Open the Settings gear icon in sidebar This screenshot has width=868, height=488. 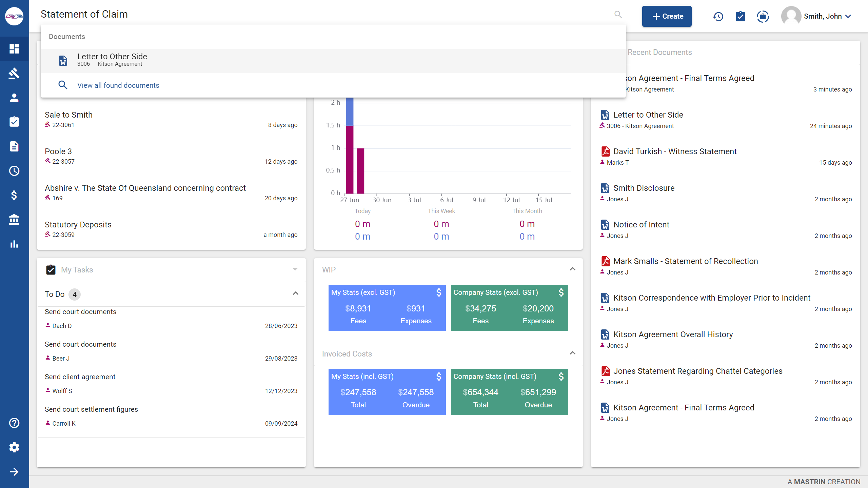click(14, 447)
